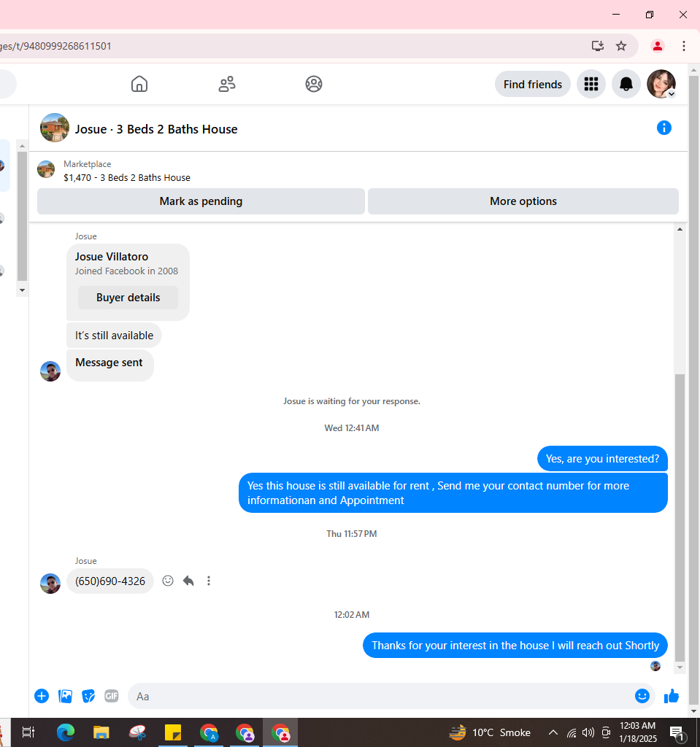React to the phone number message
Image resolution: width=700 pixels, height=747 pixels.
point(168,581)
